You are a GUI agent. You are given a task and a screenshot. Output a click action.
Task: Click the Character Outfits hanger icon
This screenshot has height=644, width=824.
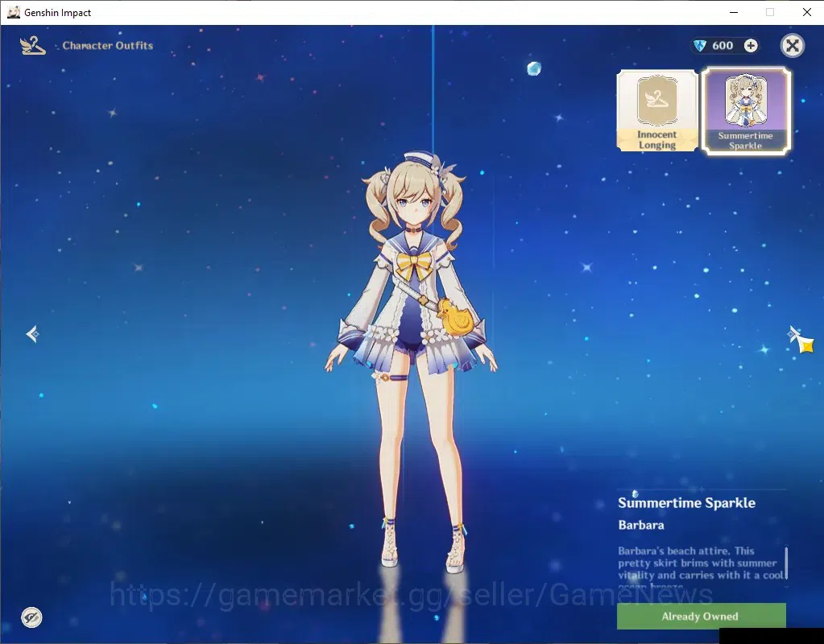32,46
